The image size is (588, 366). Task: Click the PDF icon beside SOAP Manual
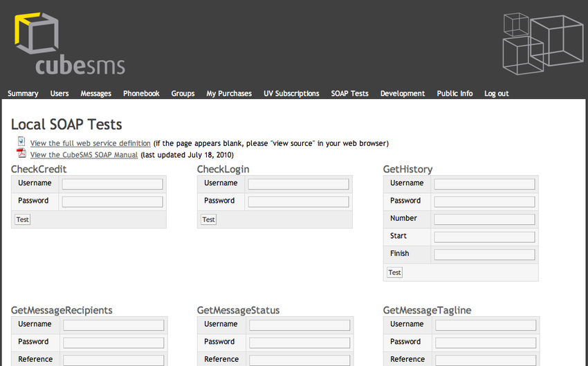point(21,153)
